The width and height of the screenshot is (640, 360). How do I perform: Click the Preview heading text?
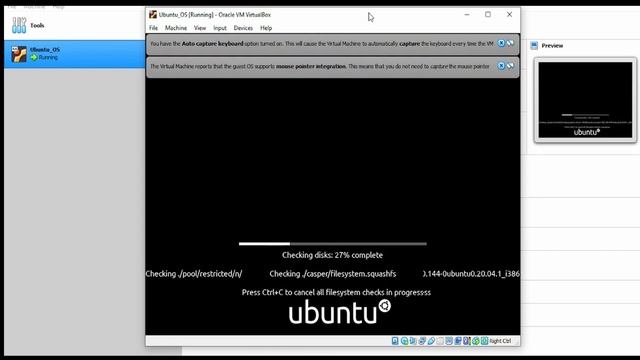tap(552, 46)
